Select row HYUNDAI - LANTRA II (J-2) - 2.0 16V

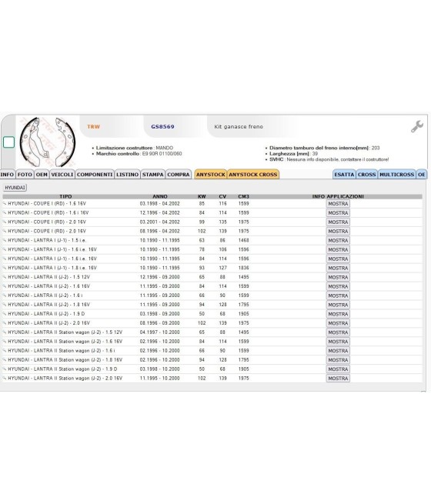(x=212, y=323)
